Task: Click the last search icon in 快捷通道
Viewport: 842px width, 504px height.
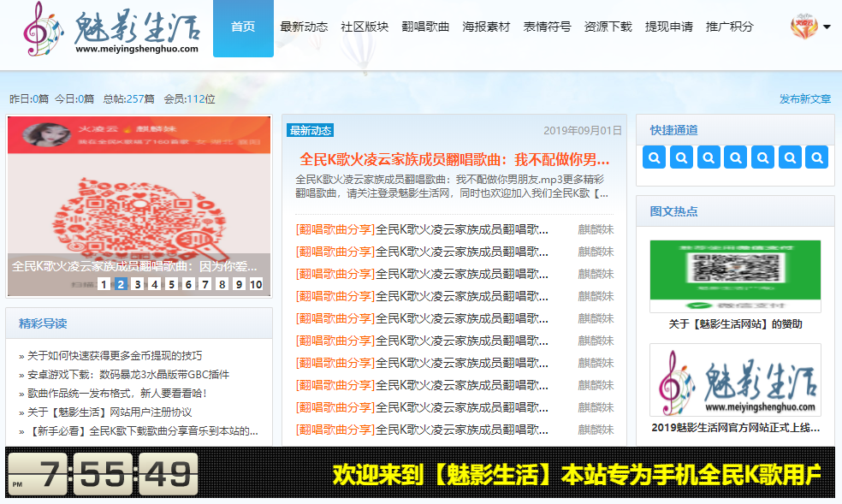Action: [x=816, y=157]
